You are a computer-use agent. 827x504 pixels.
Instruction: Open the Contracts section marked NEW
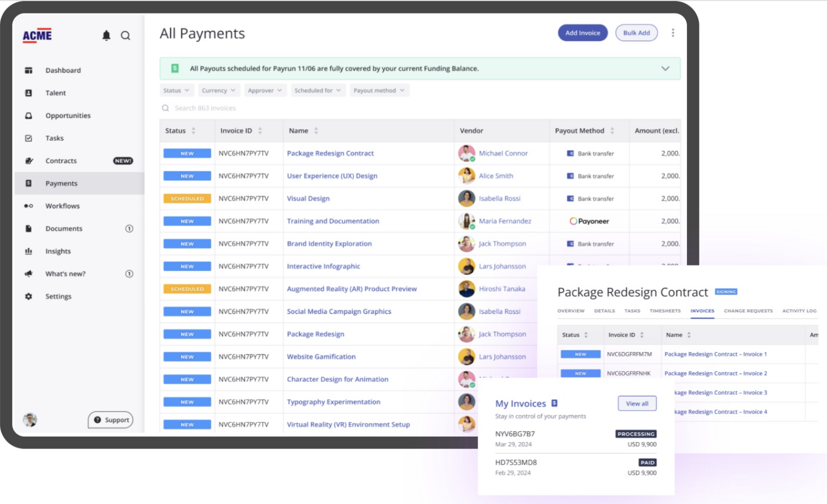pyautogui.click(x=61, y=160)
